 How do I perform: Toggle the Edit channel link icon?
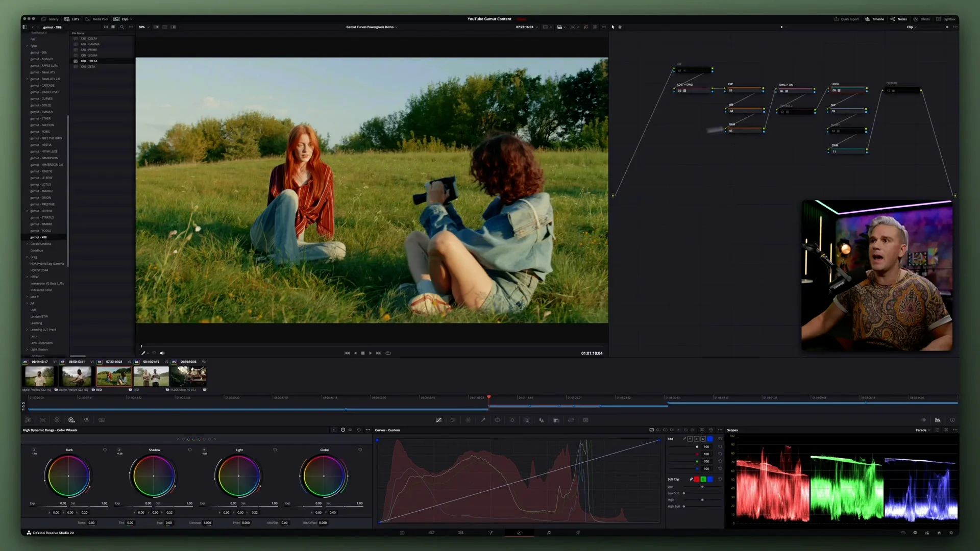[x=684, y=439]
